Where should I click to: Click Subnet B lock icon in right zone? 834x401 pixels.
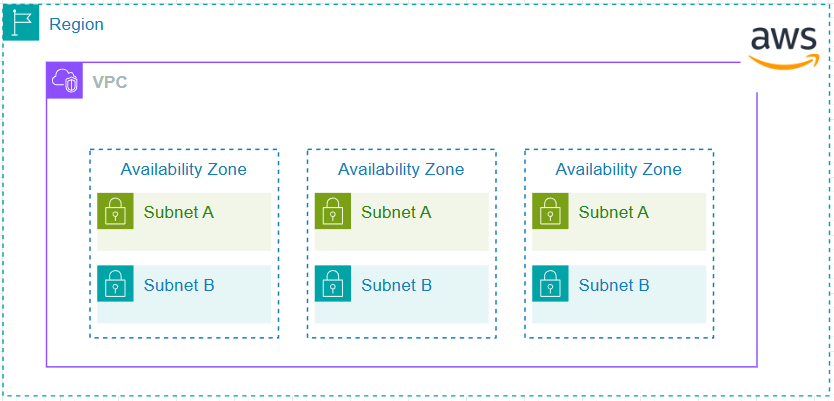551,285
